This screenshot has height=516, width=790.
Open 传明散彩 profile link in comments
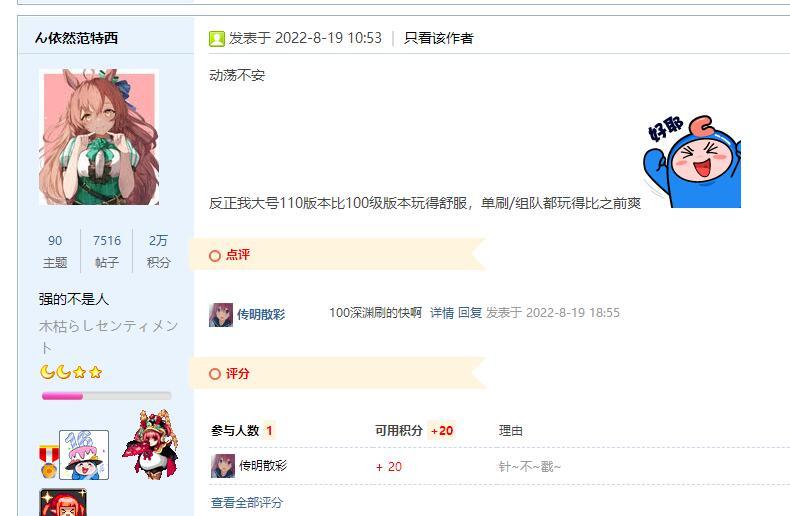click(261, 315)
